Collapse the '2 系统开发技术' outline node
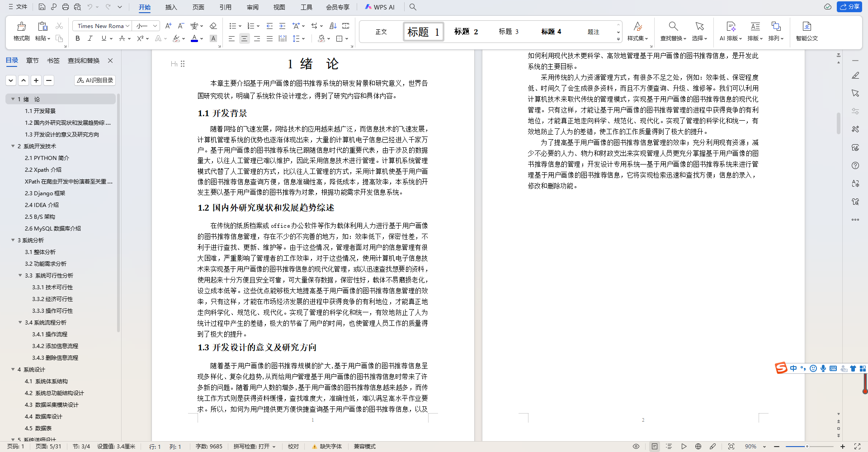The image size is (868, 452). (13, 146)
